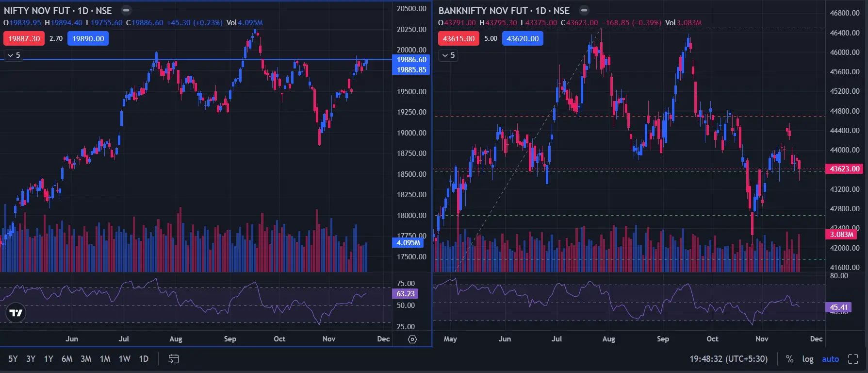Click the Aug label on BankNifty time axis
The image size is (868, 373).
608,339
